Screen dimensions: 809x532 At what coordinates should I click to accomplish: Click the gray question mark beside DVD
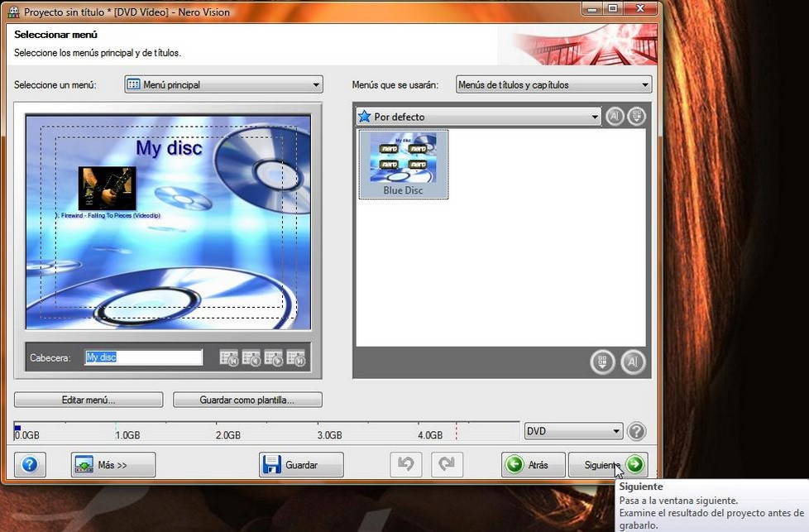(x=637, y=431)
